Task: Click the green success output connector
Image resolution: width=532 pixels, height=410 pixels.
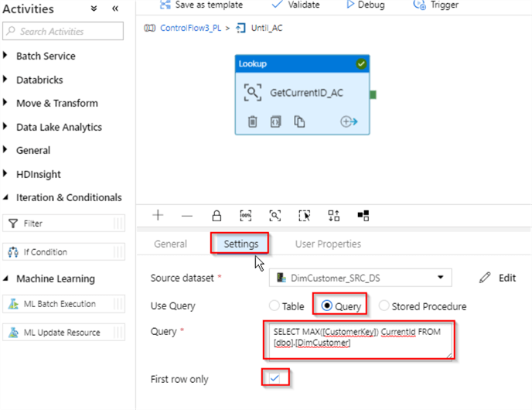Action: pyautogui.click(x=373, y=94)
